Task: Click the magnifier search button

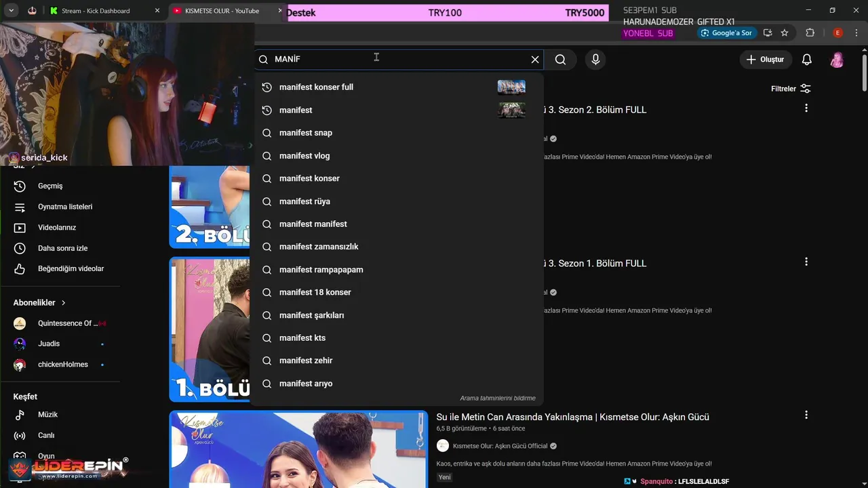Action: (x=560, y=60)
